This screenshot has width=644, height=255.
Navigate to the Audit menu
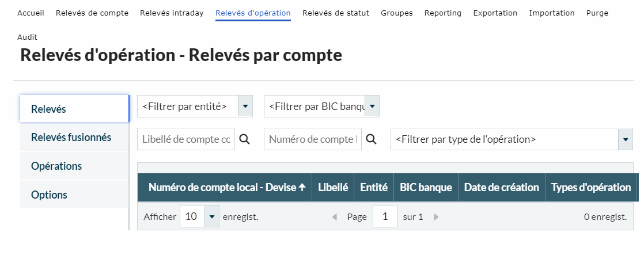pos(27,37)
